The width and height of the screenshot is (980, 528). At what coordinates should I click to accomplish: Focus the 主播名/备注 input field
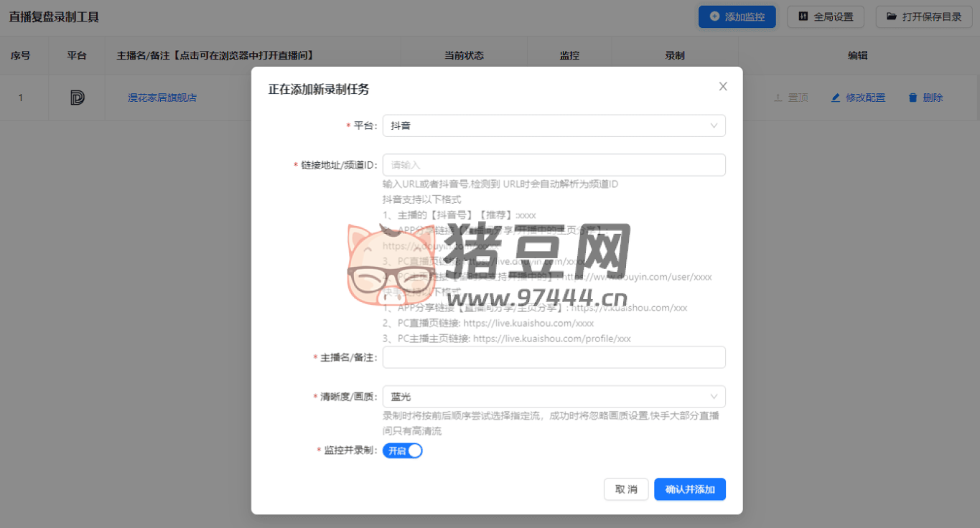[x=554, y=357]
